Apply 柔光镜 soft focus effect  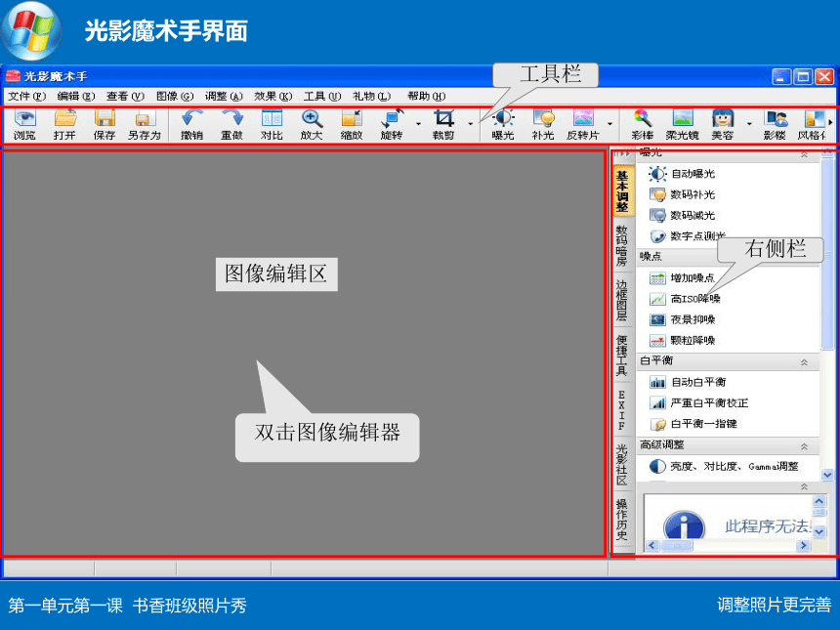683,125
